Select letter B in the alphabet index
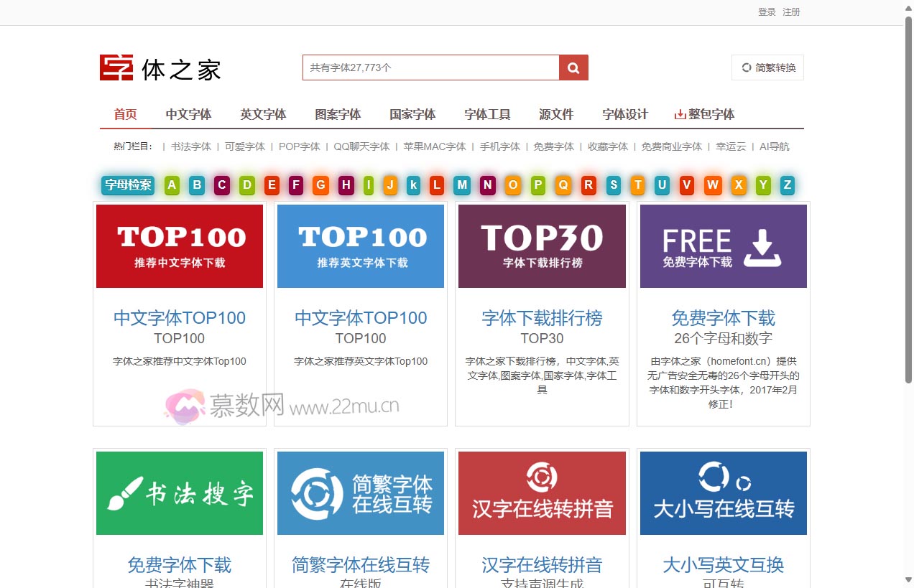Image resolution: width=914 pixels, height=588 pixels. pos(196,185)
